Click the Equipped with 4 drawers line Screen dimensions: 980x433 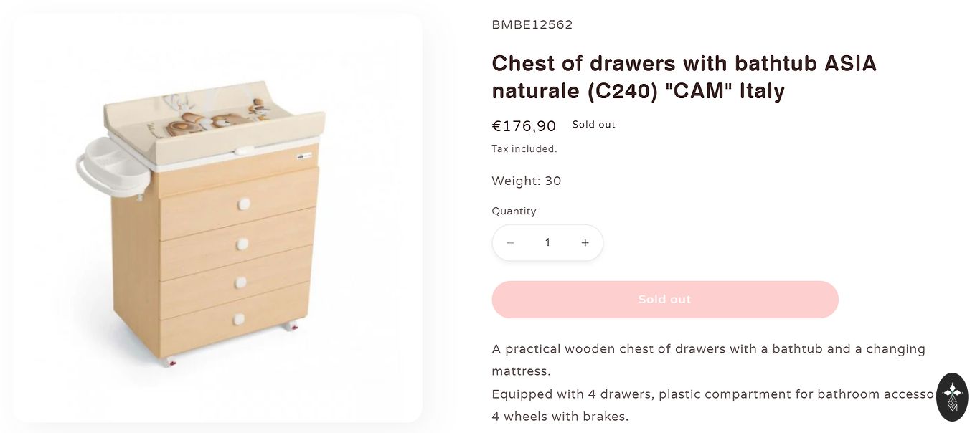coord(710,394)
